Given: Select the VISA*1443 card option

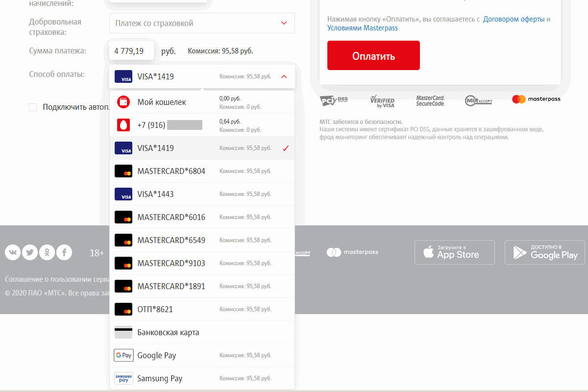Looking at the screenshot, I should point(202,194).
